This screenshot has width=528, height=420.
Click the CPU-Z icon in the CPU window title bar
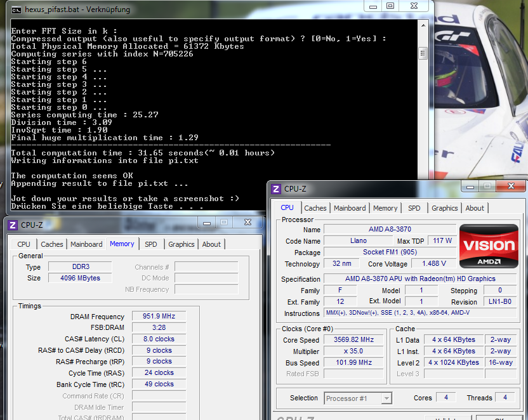276,189
